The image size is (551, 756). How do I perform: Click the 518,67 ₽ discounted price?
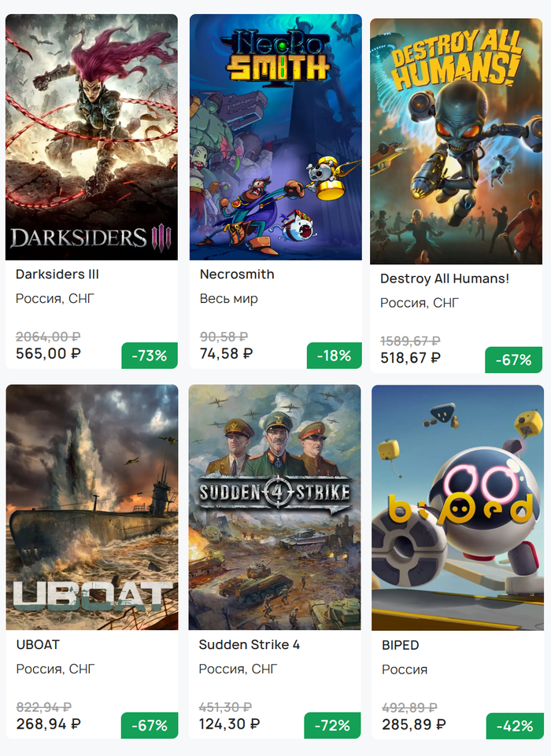(410, 358)
